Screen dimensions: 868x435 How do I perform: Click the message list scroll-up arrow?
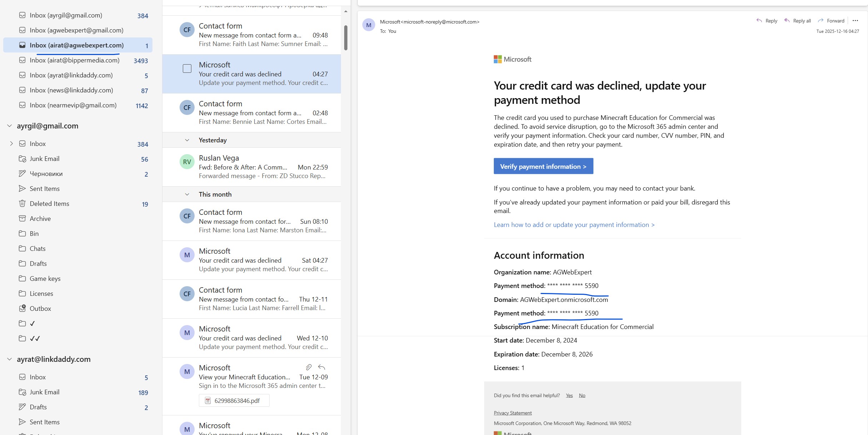(346, 11)
